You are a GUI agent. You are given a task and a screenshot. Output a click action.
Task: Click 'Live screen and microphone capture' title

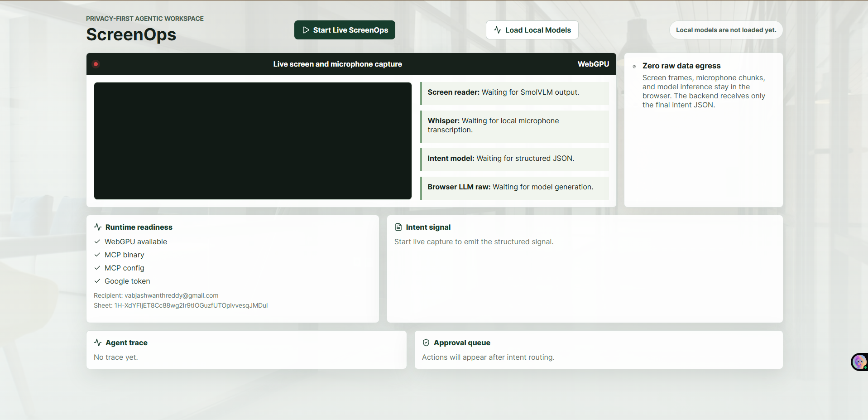point(337,64)
